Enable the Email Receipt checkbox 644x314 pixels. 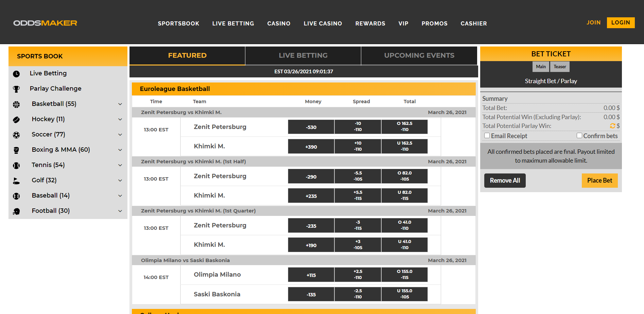pyautogui.click(x=487, y=136)
